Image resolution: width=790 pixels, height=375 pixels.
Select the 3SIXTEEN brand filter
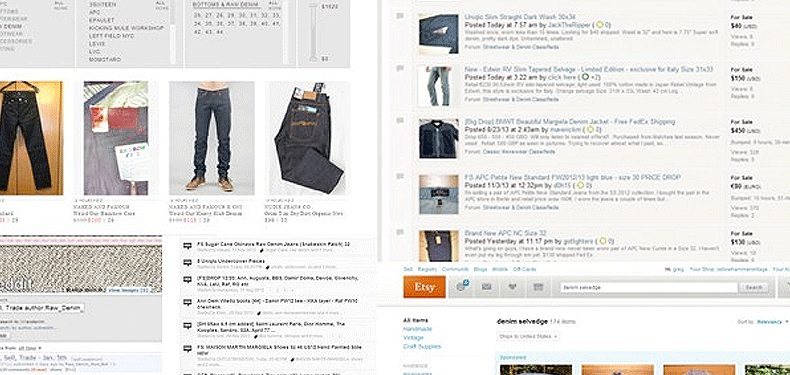tap(102, 4)
